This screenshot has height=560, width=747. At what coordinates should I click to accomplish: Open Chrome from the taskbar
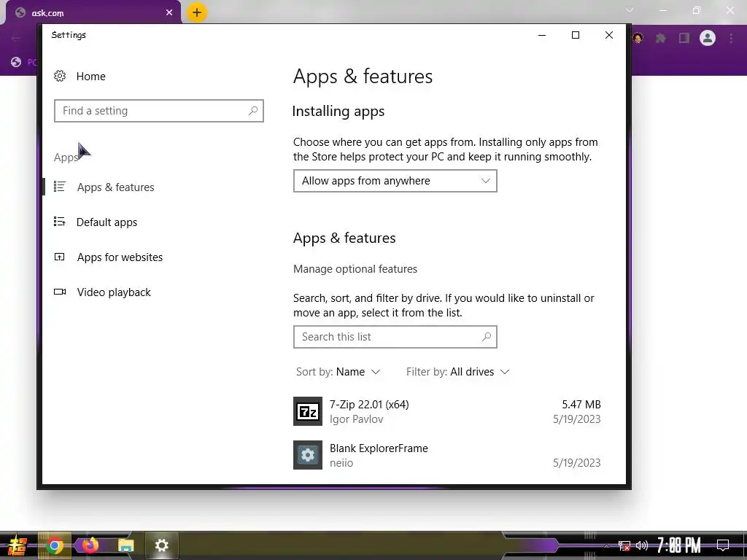54,545
